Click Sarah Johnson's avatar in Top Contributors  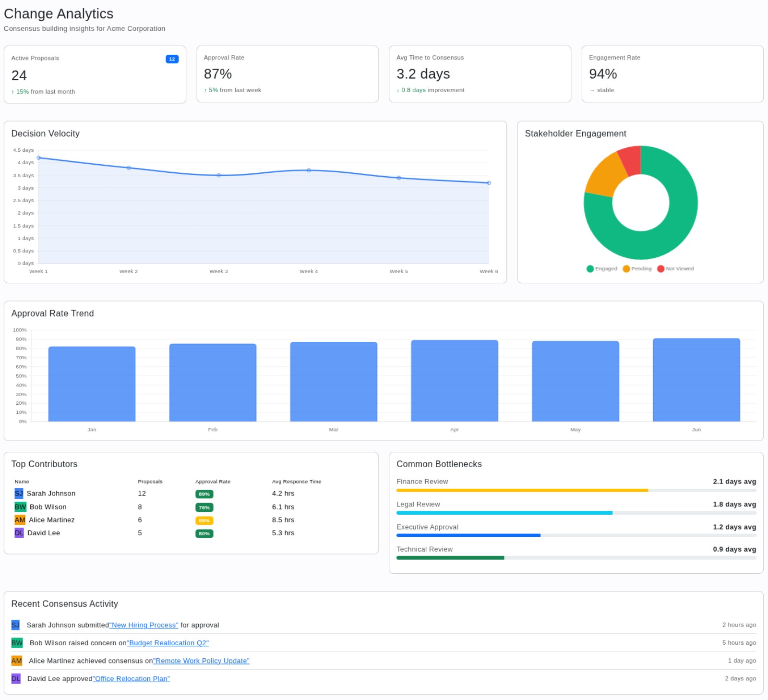(19, 493)
